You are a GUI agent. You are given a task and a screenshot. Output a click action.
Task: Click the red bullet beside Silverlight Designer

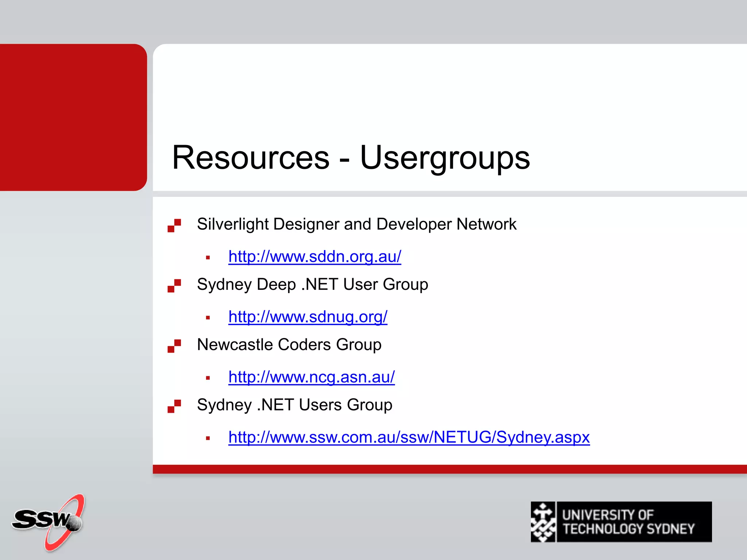click(x=174, y=225)
